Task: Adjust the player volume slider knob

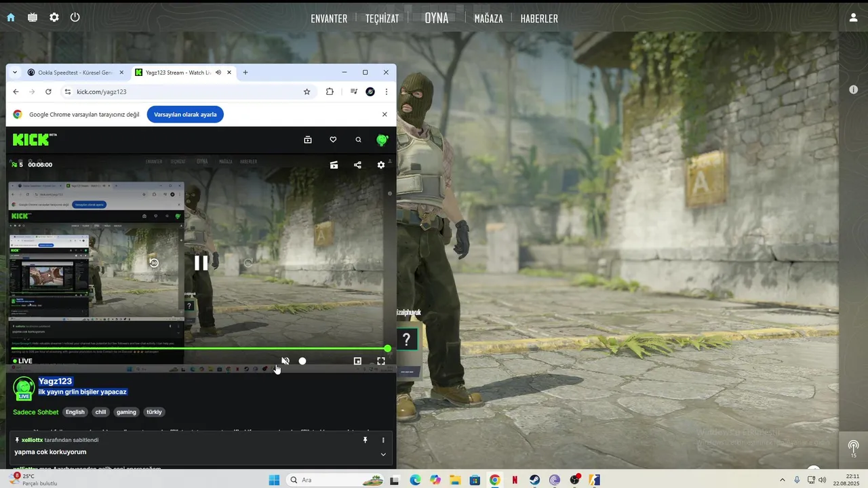Action: pos(302,361)
